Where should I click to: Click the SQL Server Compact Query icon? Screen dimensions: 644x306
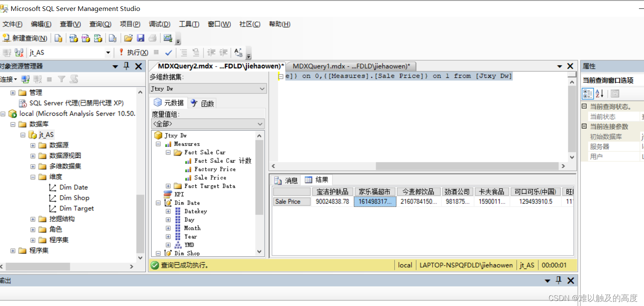[x=112, y=38]
